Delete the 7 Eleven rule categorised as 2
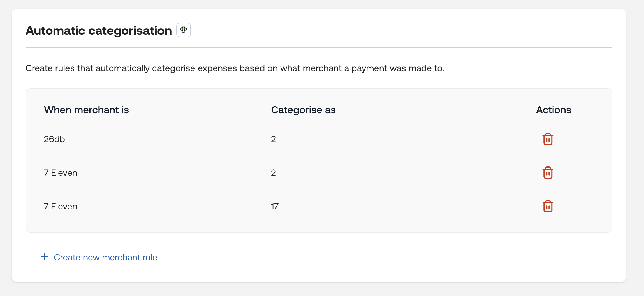 click(x=548, y=173)
